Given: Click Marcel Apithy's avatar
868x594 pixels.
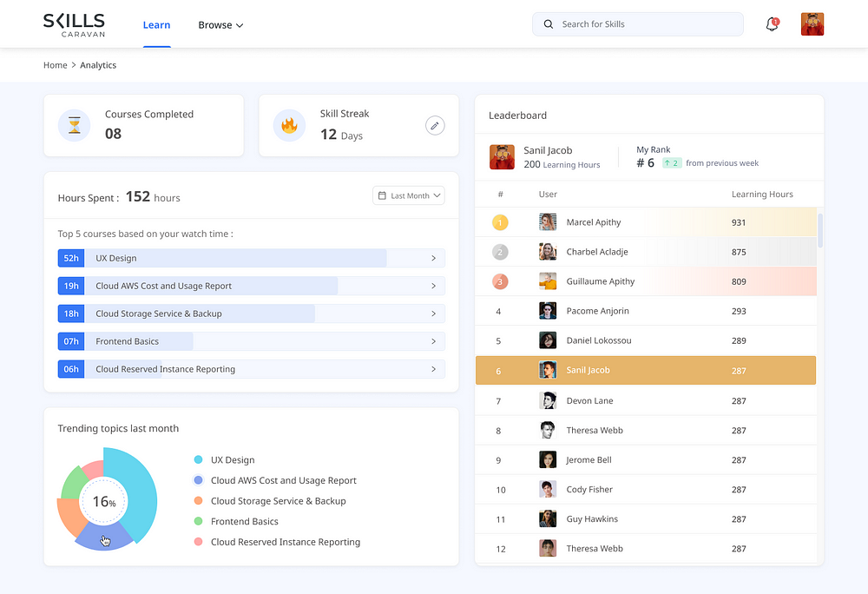Looking at the screenshot, I should click(x=548, y=222).
